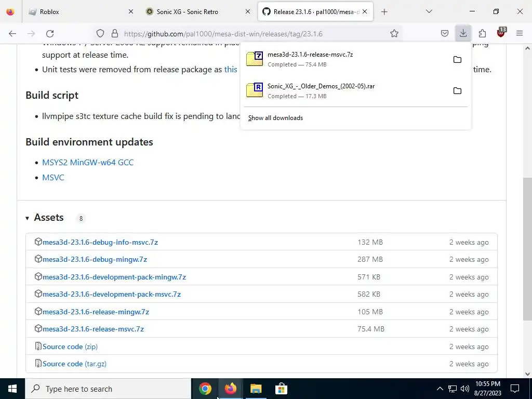Click the '571 KB' size cell
Image resolution: width=532 pixels, height=399 pixels.
[x=369, y=277]
